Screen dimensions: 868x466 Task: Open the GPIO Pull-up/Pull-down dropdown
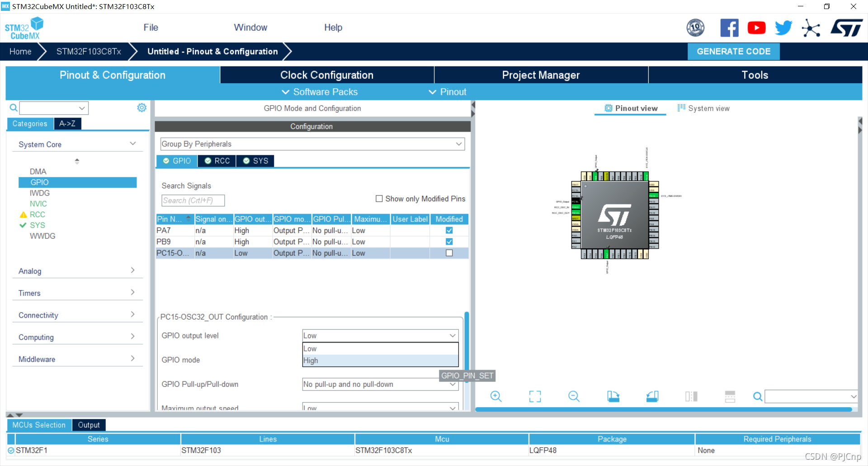(x=380, y=384)
